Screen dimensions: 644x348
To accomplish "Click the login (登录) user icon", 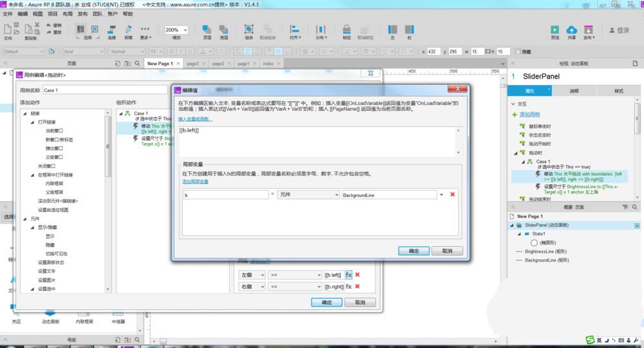I will [612, 30].
